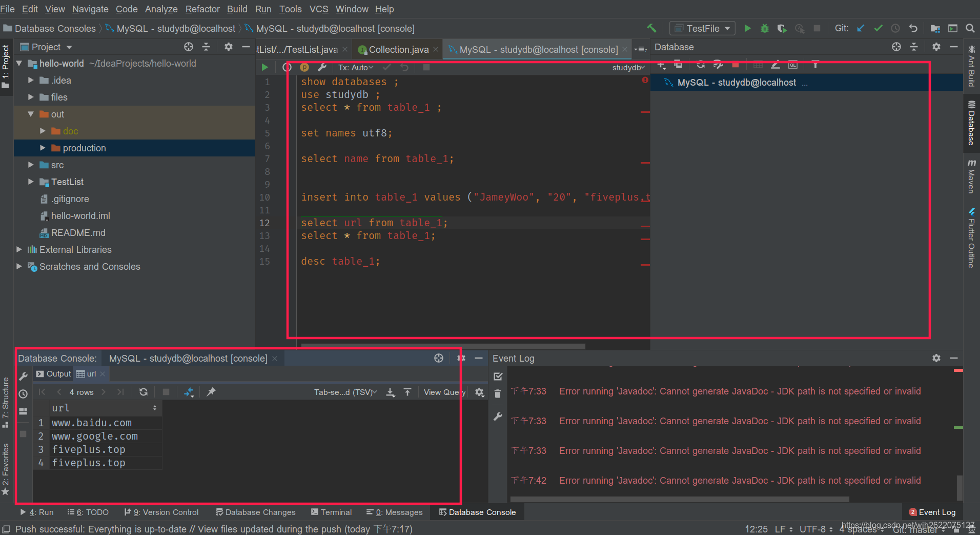Mark all Event Log notifications read
Viewport: 980px width, 535px height.
tap(498, 377)
